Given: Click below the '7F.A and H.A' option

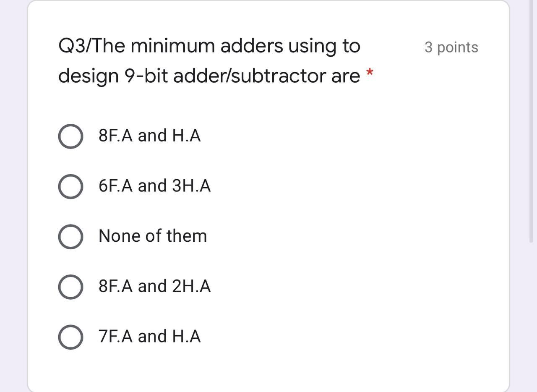Looking at the screenshot, I should 168,369.
